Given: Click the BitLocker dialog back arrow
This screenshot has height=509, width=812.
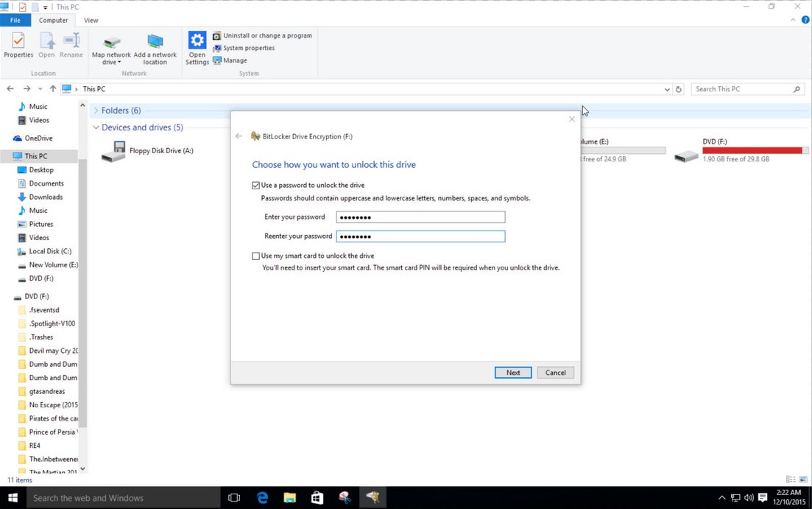Looking at the screenshot, I should 239,136.
